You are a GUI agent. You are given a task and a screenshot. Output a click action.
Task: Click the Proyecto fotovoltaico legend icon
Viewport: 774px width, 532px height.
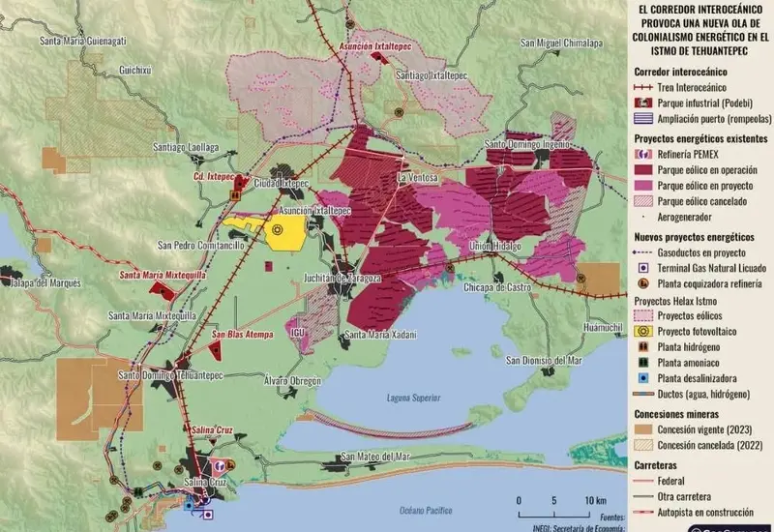643,332
